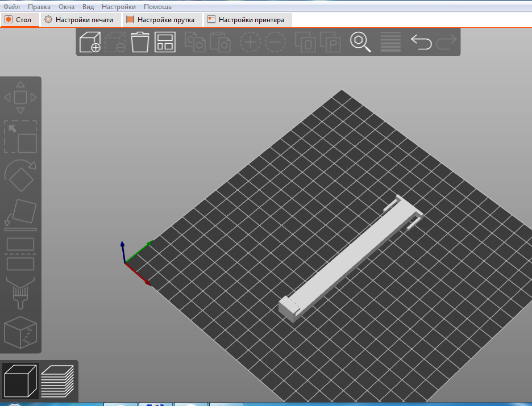Screen dimensions: 532x406
Task: Switch to the Настройки печати tab
Action: pyautogui.click(x=79, y=20)
